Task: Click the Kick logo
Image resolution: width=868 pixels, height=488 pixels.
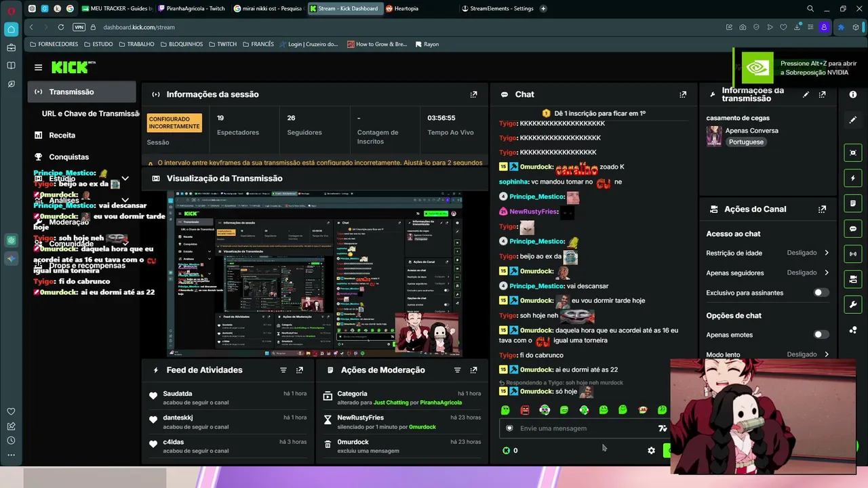Action: [73, 67]
